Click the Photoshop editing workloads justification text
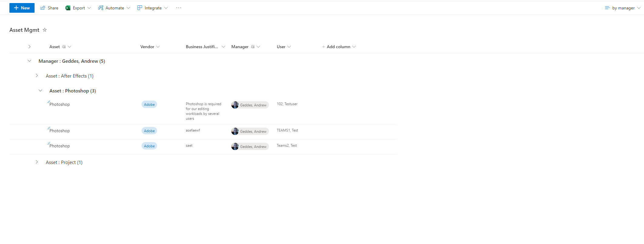This screenshot has height=244, width=644. tap(203, 111)
